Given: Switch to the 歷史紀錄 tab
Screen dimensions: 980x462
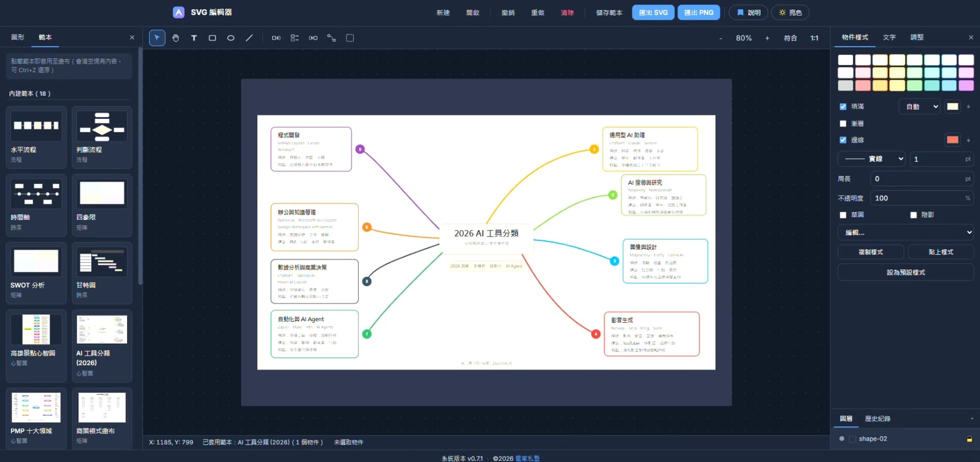Looking at the screenshot, I should pyautogui.click(x=878, y=419).
